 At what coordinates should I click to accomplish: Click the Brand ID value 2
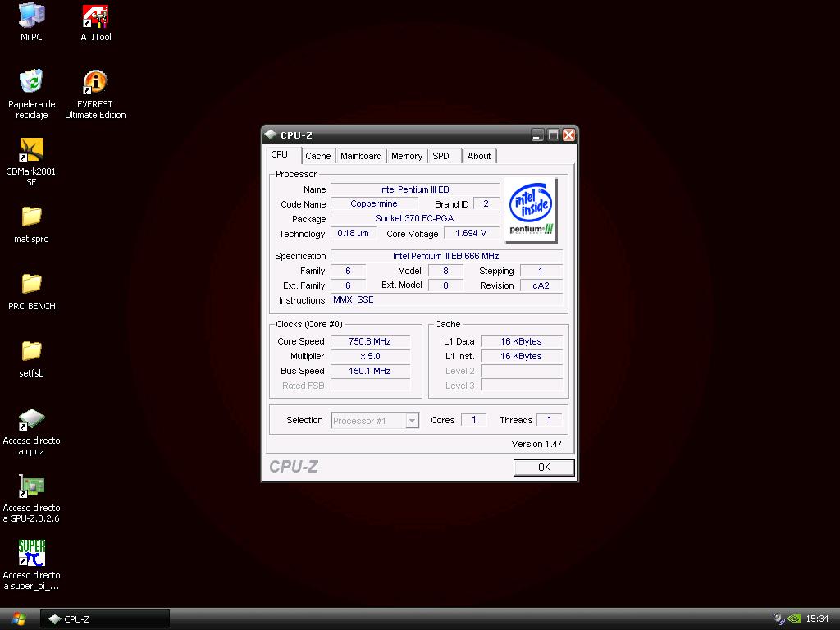coord(486,204)
